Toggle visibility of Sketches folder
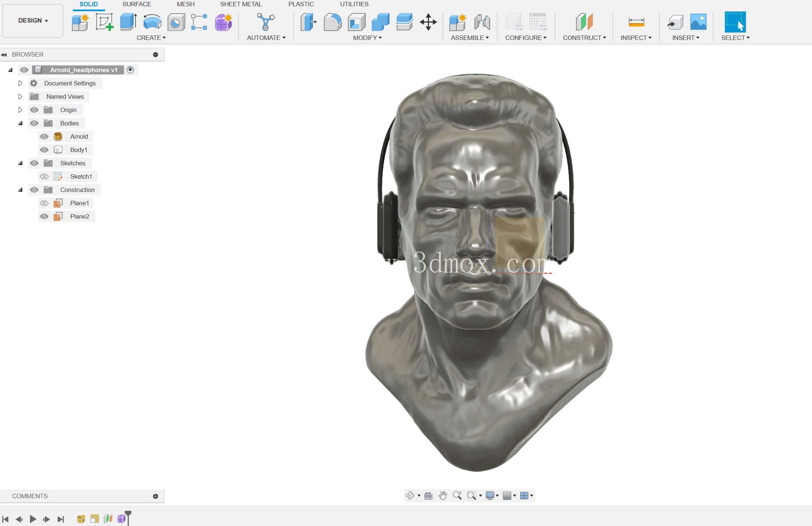812x526 pixels. tap(34, 163)
